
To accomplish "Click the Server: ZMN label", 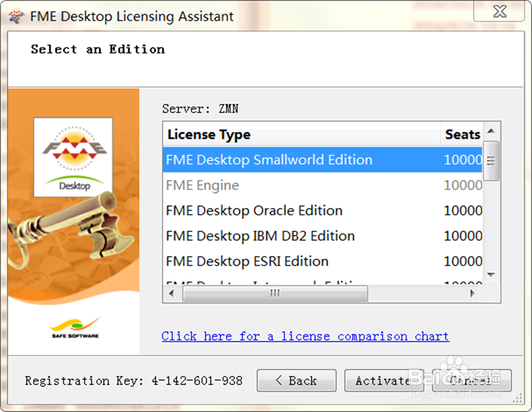I will coord(200,109).
